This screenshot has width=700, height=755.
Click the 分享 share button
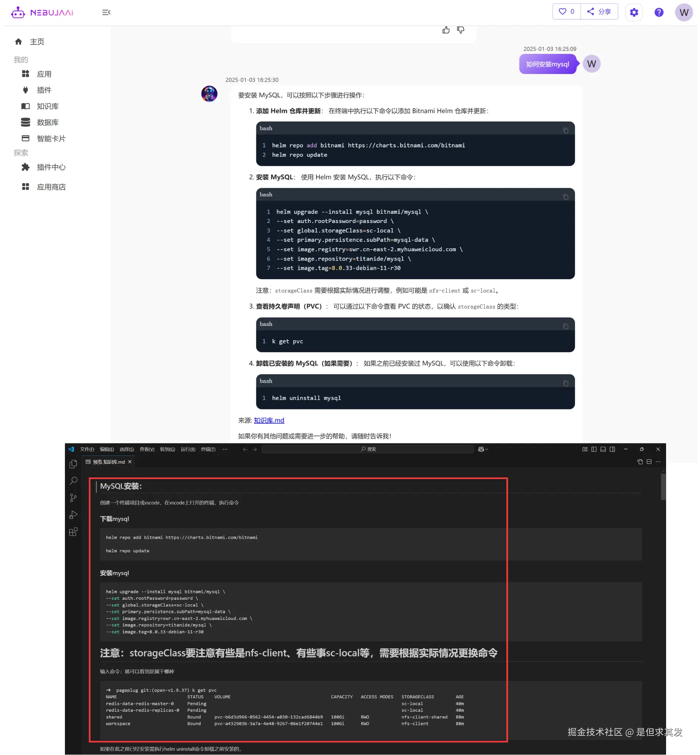pos(599,11)
